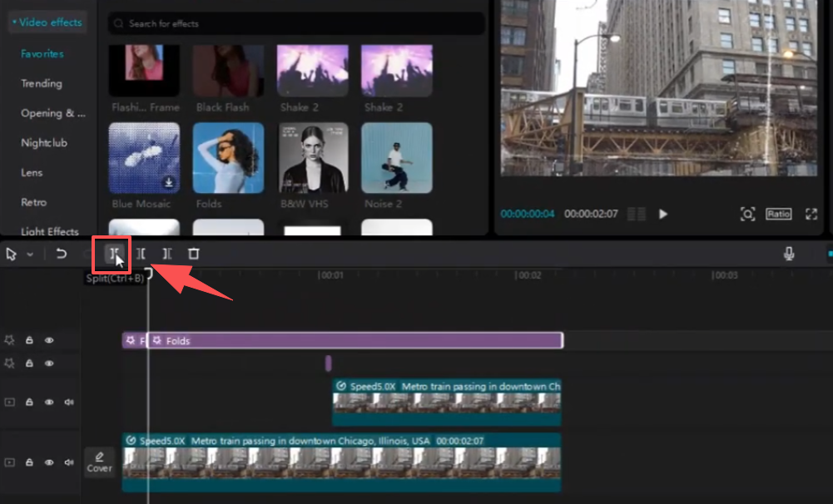Mute the bottom main video track audio
Image resolution: width=833 pixels, height=504 pixels.
point(69,462)
